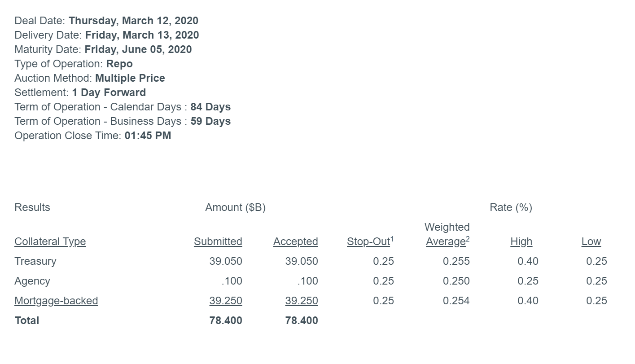Click the Total submitted value 78.400
The width and height of the screenshot is (635, 364).
pos(226,320)
